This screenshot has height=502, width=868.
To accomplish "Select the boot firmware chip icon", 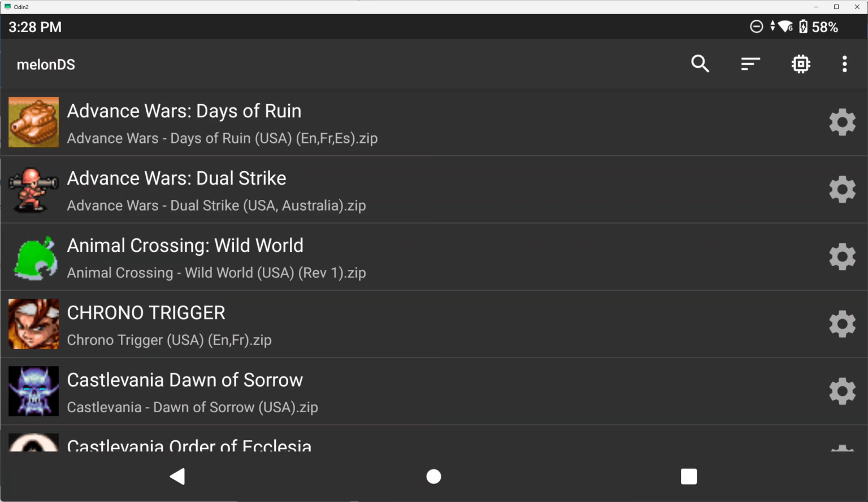I will (x=800, y=64).
